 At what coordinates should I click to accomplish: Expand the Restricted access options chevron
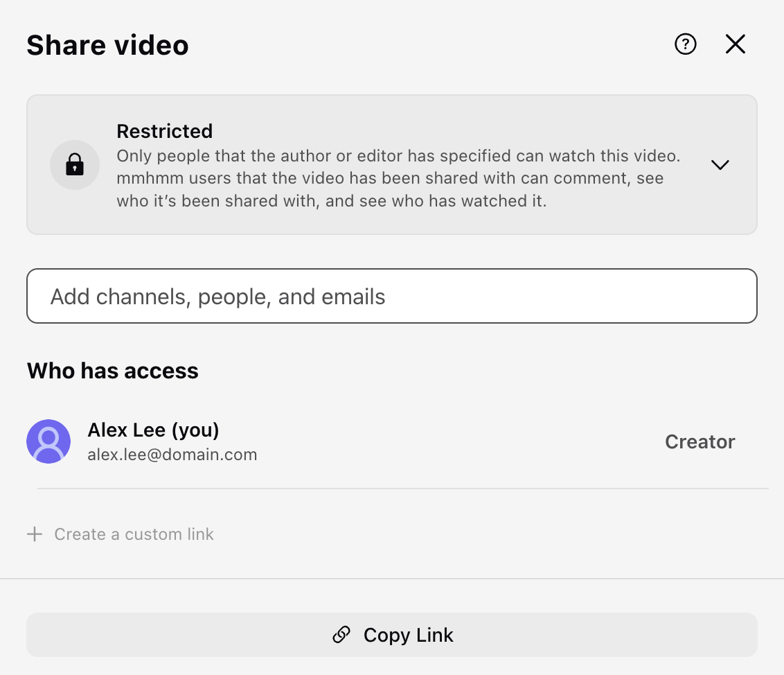tap(720, 165)
